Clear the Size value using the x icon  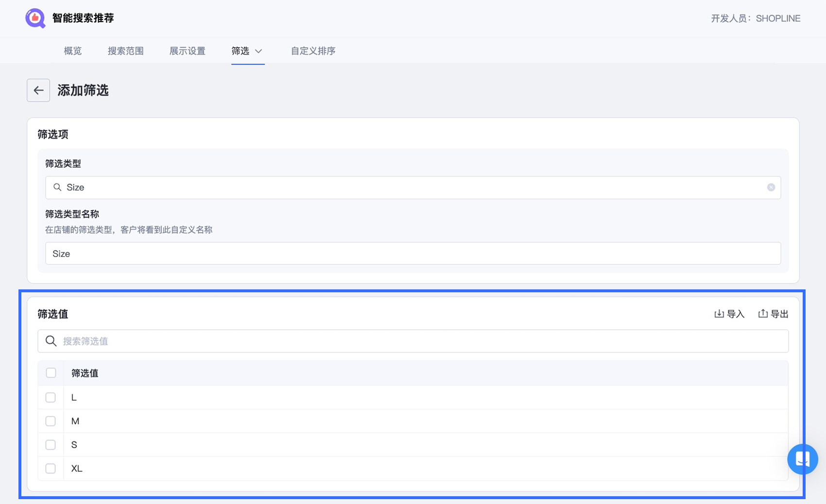tap(771, 187)
